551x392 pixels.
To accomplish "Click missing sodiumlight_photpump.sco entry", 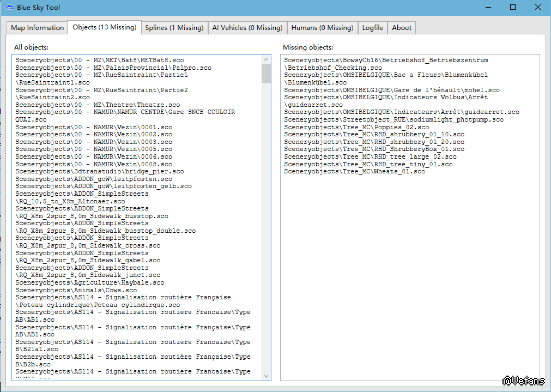I will coord(393,119).
